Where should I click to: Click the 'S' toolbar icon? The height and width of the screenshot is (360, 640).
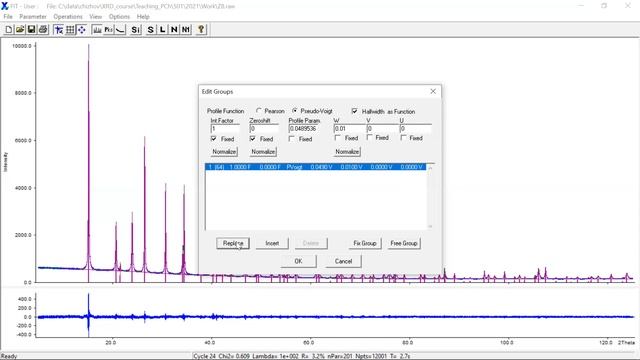pos(151,29)
